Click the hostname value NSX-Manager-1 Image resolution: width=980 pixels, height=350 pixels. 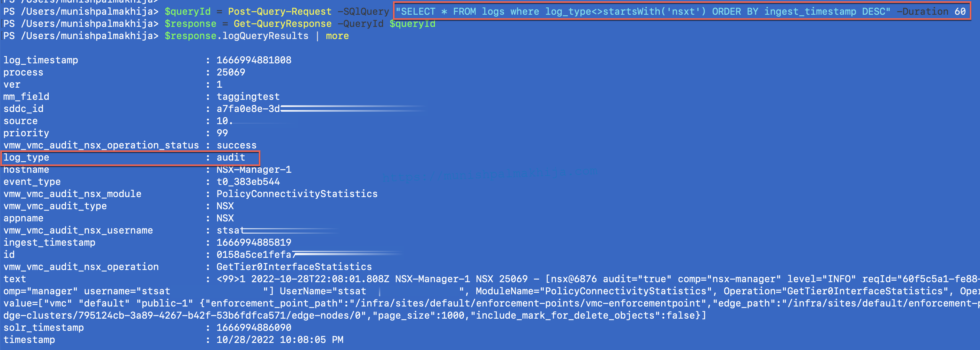click(254, 170)
